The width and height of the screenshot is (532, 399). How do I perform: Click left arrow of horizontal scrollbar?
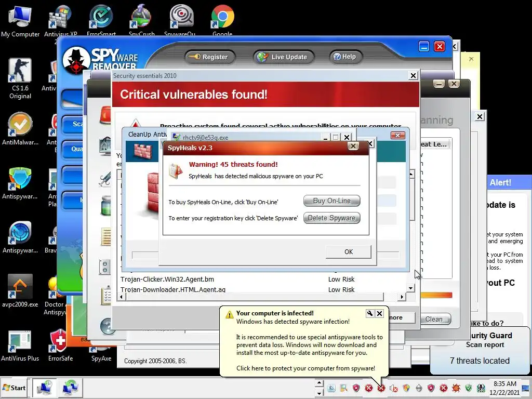pos(121,297)
